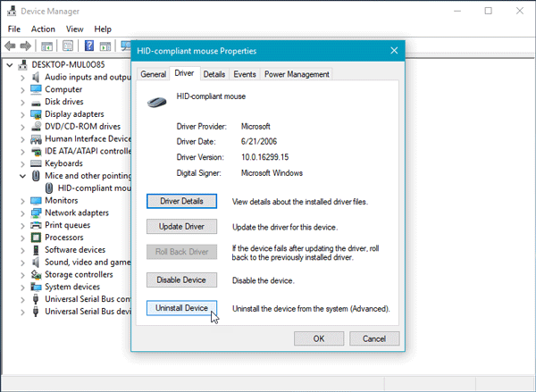This screenshot has height=392, width=536.
Task: Expand the Processors node
Action: tap(22, 238)
